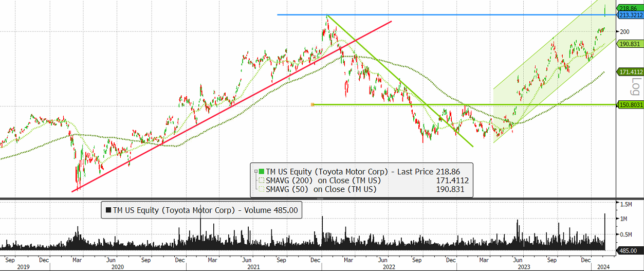Click the 150.8031 axis price tag

coord(630,105)
